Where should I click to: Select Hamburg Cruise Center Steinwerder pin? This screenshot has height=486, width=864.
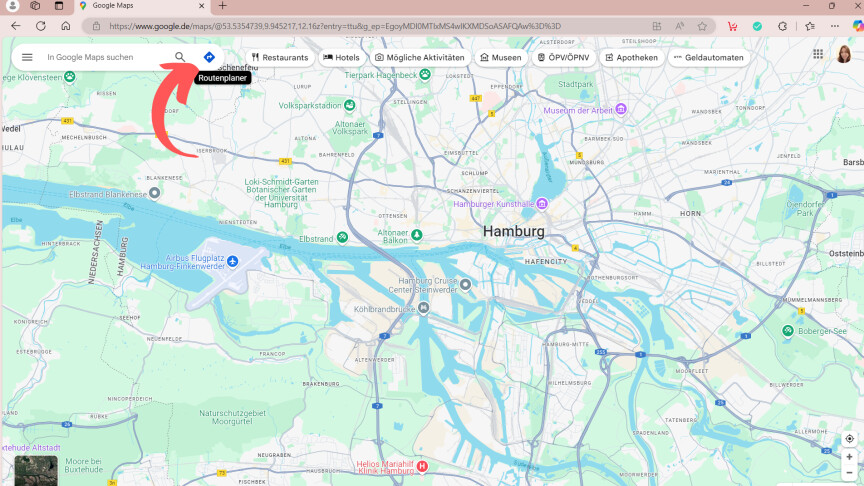(x=466, y=284)
